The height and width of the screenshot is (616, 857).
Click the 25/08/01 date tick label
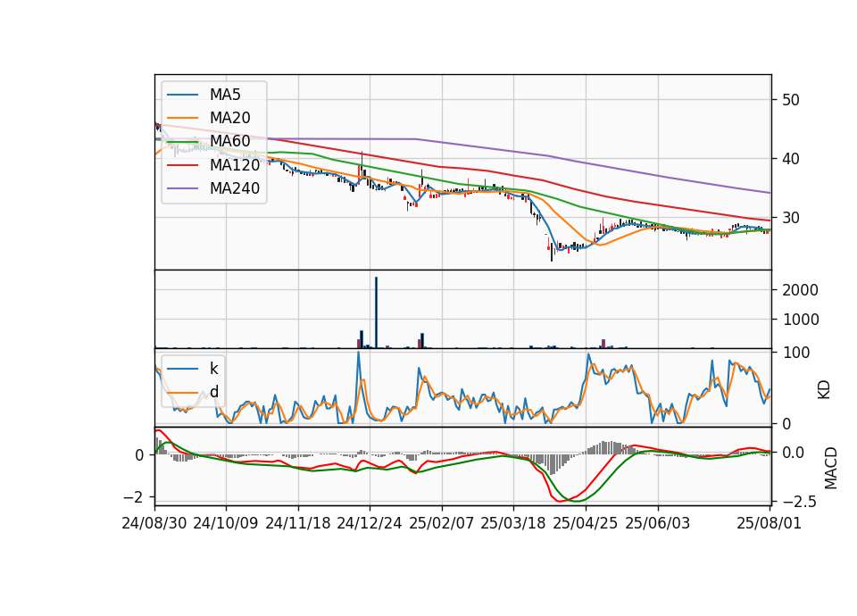769,523
